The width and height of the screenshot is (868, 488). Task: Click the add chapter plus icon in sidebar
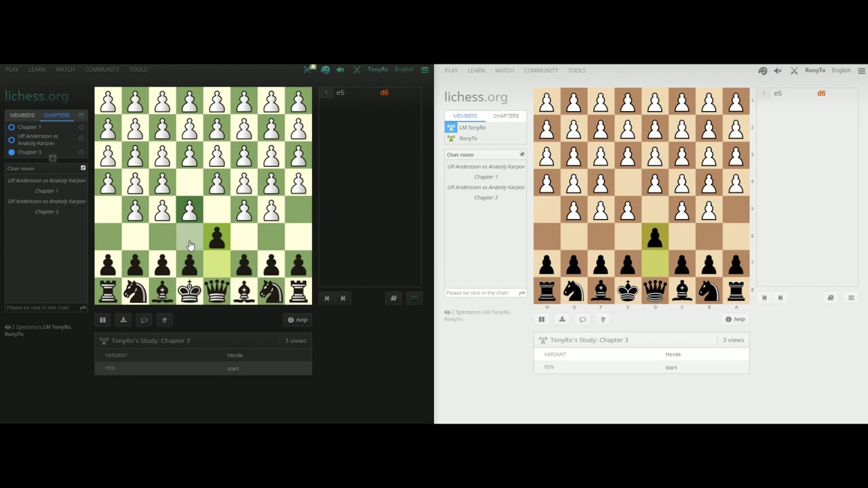[x=52, y=157]
